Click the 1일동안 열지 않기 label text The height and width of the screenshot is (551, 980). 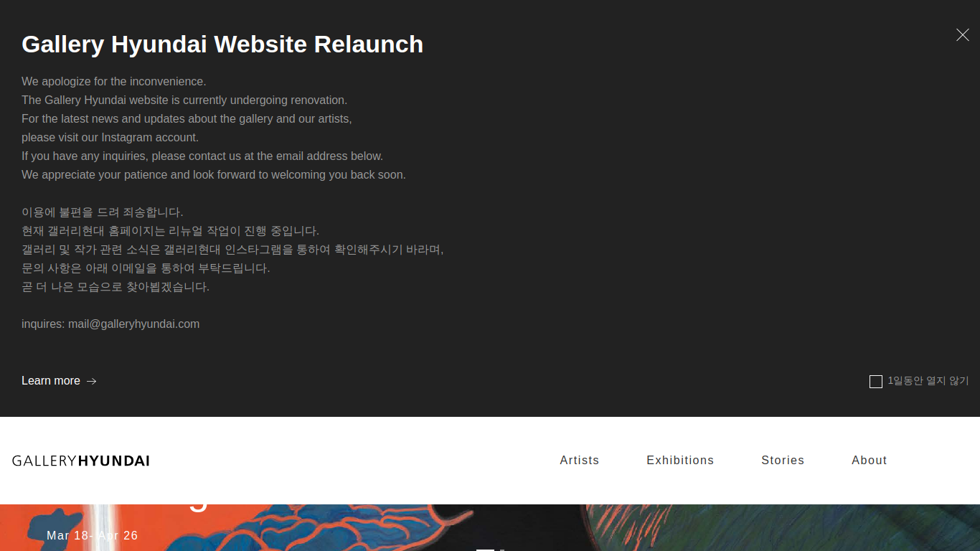point(928,381)
